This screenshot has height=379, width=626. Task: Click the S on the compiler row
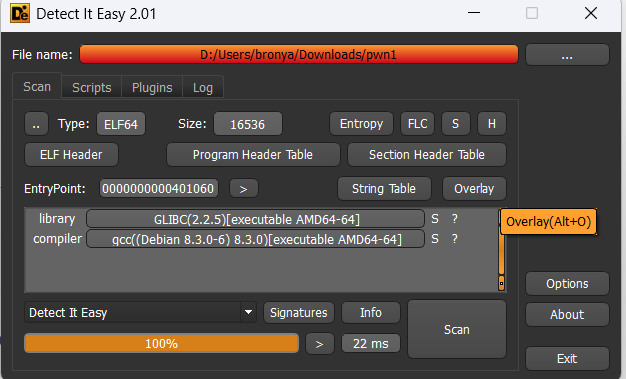[435, 239]
